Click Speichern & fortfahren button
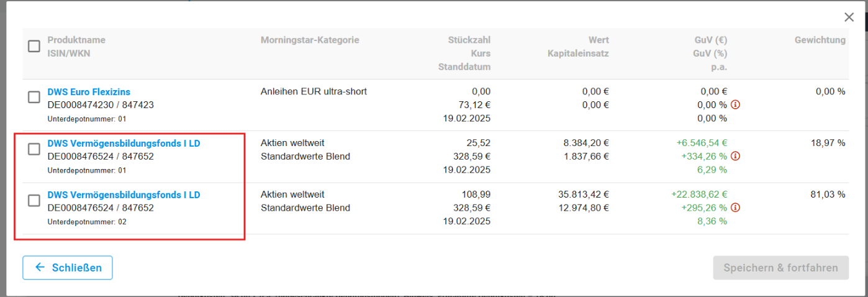Viewport: 868px width, 297px height. click(x=780, y=268)
